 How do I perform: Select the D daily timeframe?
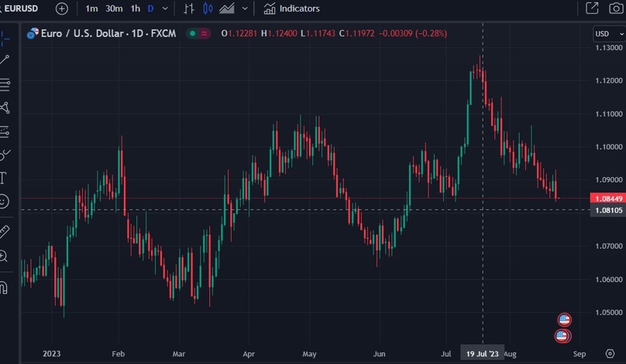click(x=150, y=8)
